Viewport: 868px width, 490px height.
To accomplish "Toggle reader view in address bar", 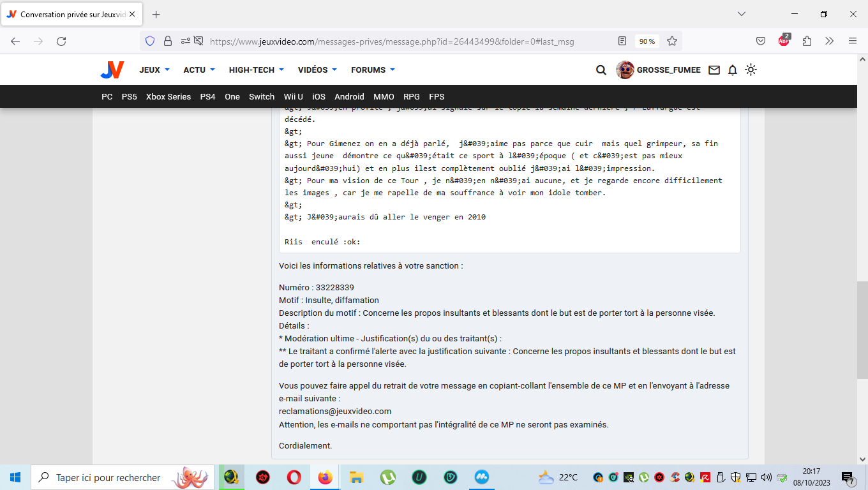I will (622, 41).
